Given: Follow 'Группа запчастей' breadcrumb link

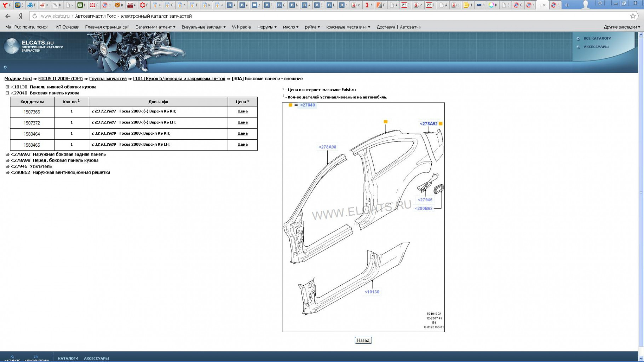Looking at the screenshot, I should tap(108, 79).
